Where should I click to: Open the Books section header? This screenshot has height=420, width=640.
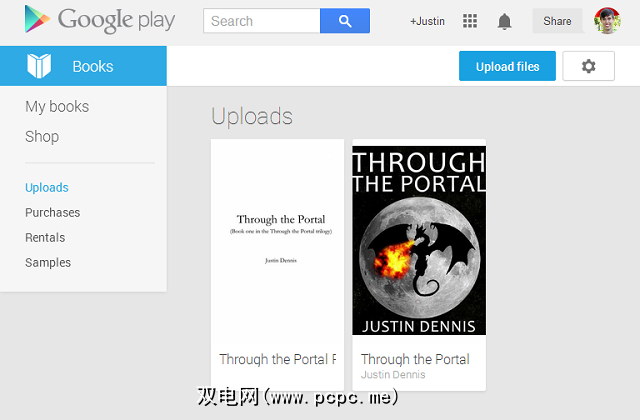(83, 66)
